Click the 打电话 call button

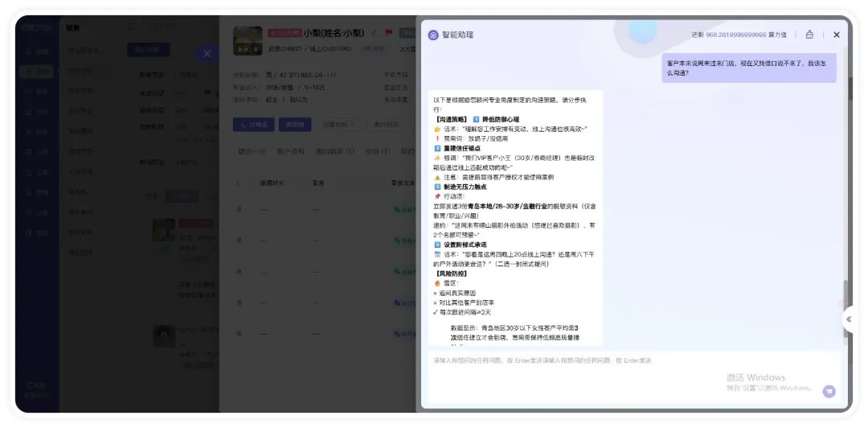pos(252,125)
